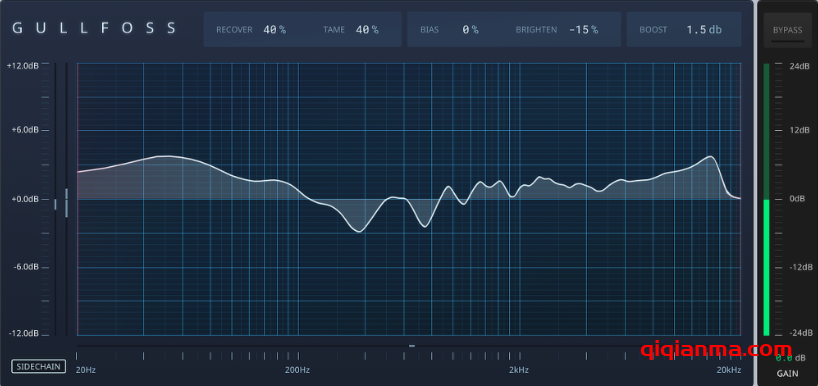Click the GULLFOSS logo title
Viewport: 818px width, 386px height.
(x=94, y=28)
